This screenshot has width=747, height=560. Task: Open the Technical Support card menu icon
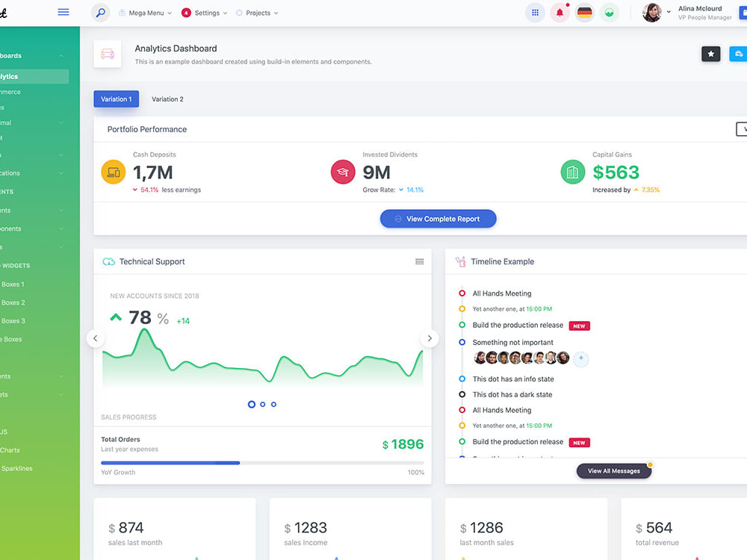419,261
